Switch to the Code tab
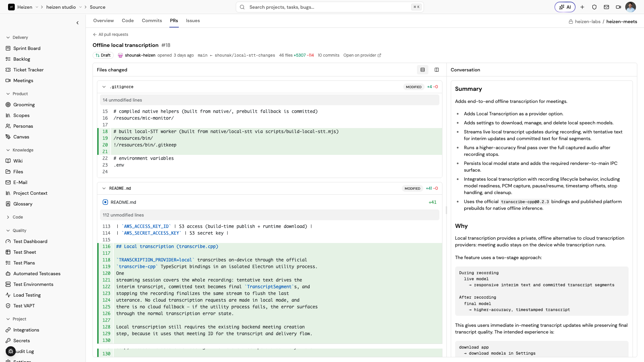 pyautogui.click(x=128, y=20)
